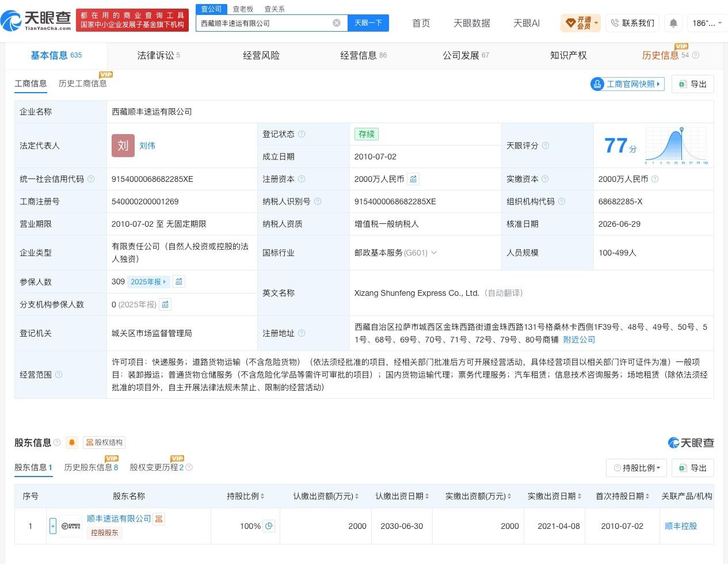
Task: Open the 历史信息 VIP tab
Action: tap(660, 55)
